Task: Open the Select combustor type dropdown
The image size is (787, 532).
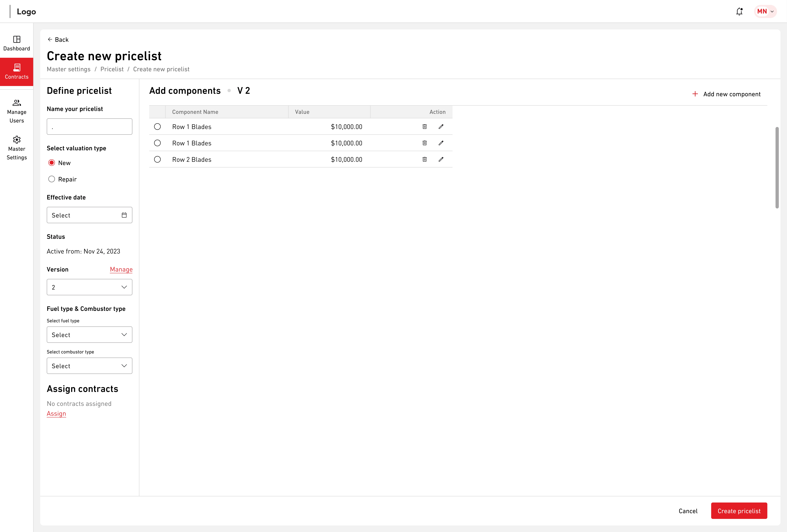Action: point(89,366)
